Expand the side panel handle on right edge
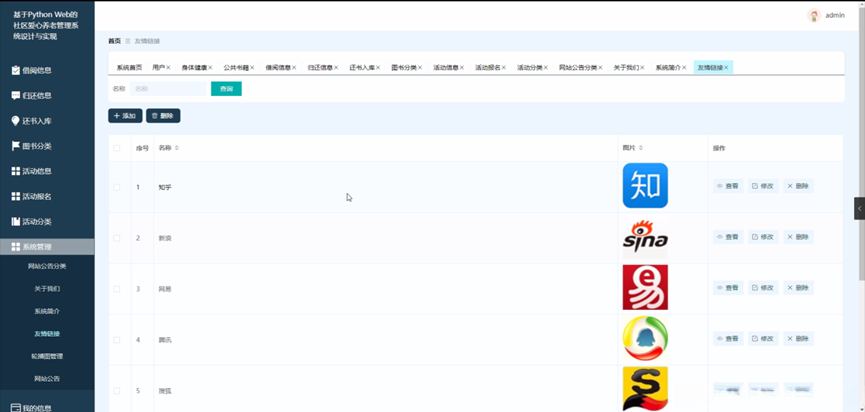The width and height of the screenshot is (865, 412). pyautogui.click(x=859, y=208)
